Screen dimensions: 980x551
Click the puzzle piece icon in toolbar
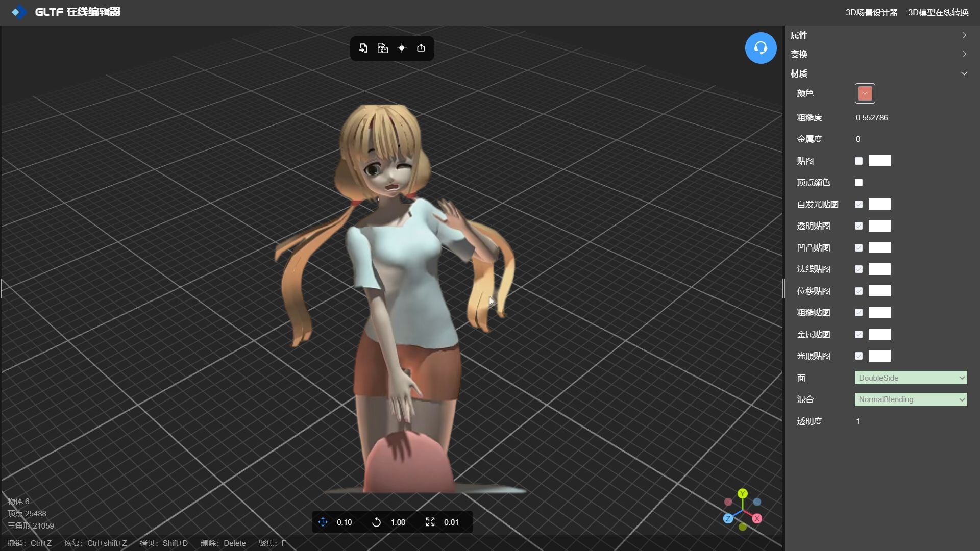(x=382, y=48)
